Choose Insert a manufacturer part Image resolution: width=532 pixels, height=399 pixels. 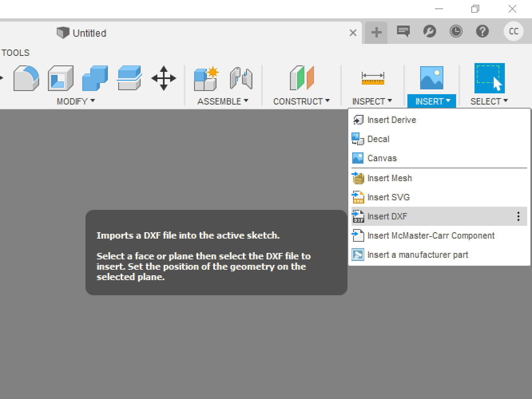tap(439, 255)
